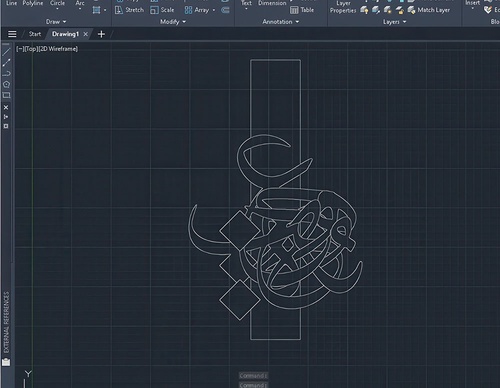Viewport: 500px width, 388px height.
Task: Click the Stretch icon
Action: [x=119, y=10]
